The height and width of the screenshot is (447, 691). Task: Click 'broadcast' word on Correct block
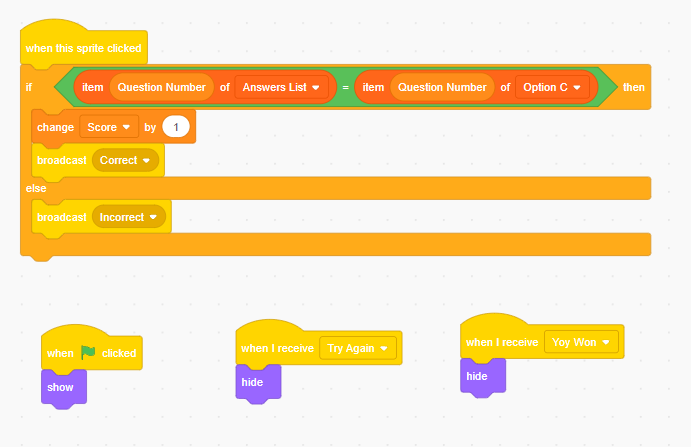point(62,160)
